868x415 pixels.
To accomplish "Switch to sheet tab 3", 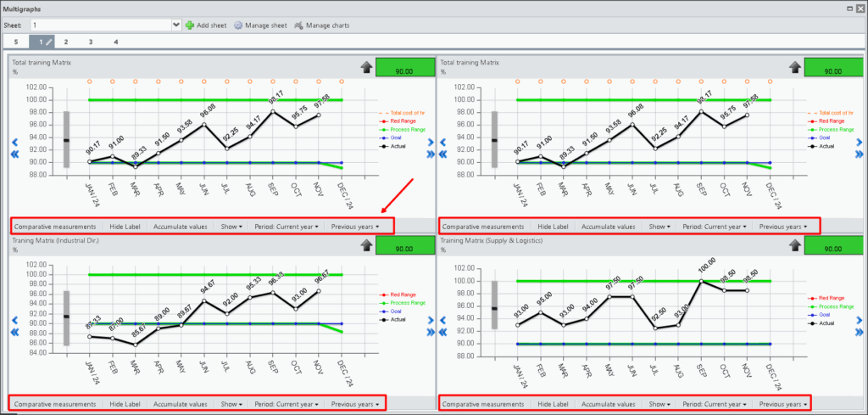I will 91,42.
